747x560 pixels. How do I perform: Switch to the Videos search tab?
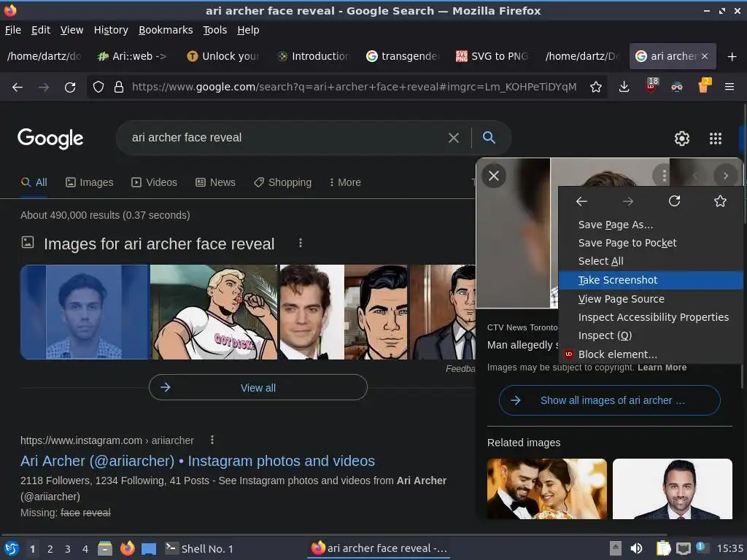tap(154, 182)
